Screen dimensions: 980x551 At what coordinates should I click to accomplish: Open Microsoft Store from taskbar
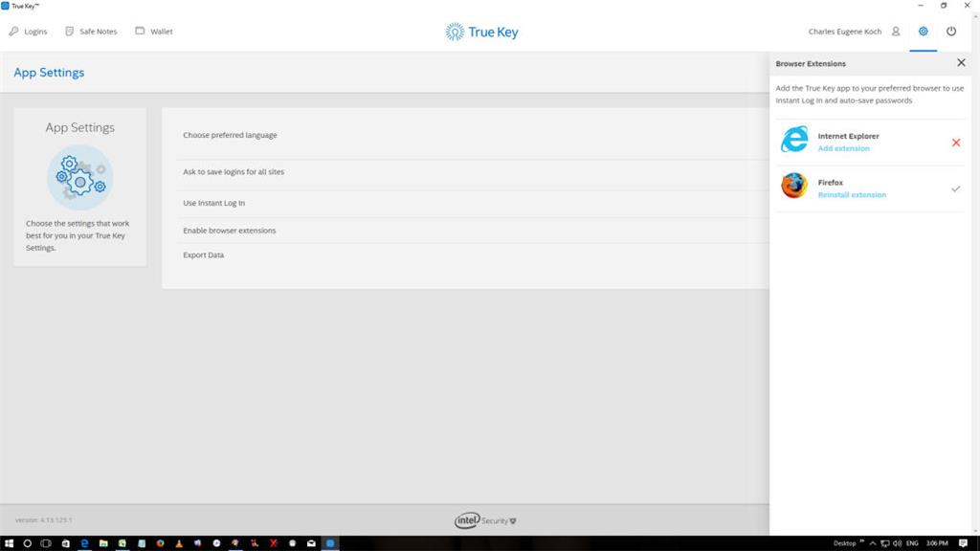pos(66,543)
